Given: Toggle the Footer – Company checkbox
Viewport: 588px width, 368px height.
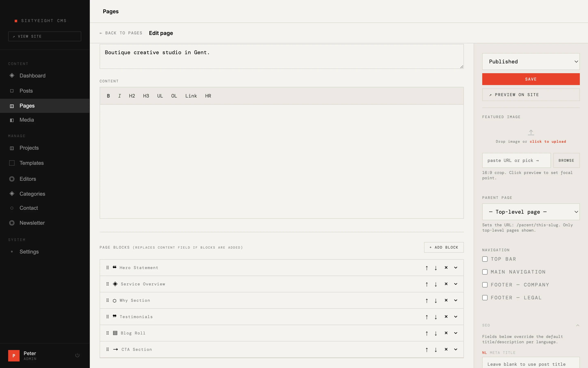Looking at the screenshot, I should (485, 285).
